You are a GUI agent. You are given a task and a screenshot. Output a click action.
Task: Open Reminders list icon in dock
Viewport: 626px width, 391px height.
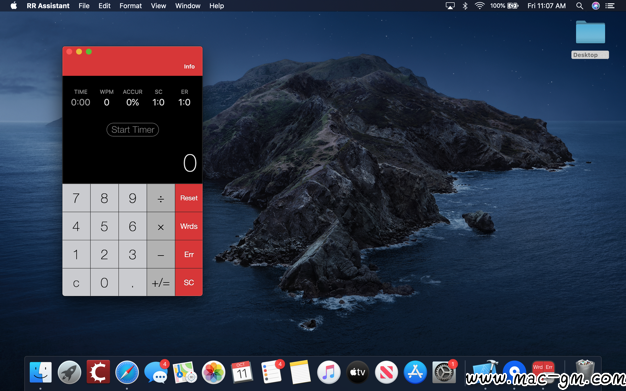point(271,372)
